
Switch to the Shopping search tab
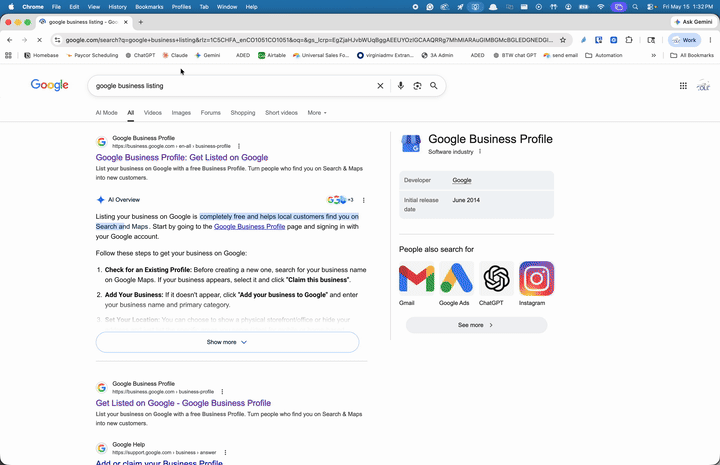[x=242, y=112]
